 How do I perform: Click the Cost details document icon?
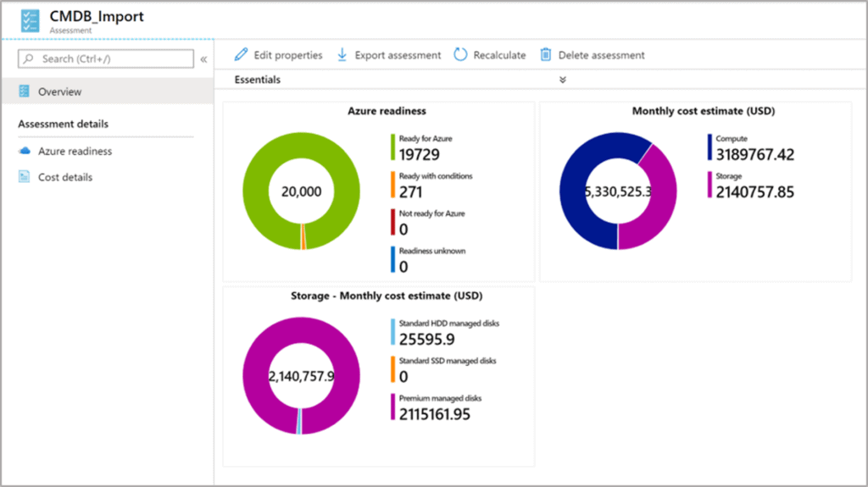[x=24, y=176]
